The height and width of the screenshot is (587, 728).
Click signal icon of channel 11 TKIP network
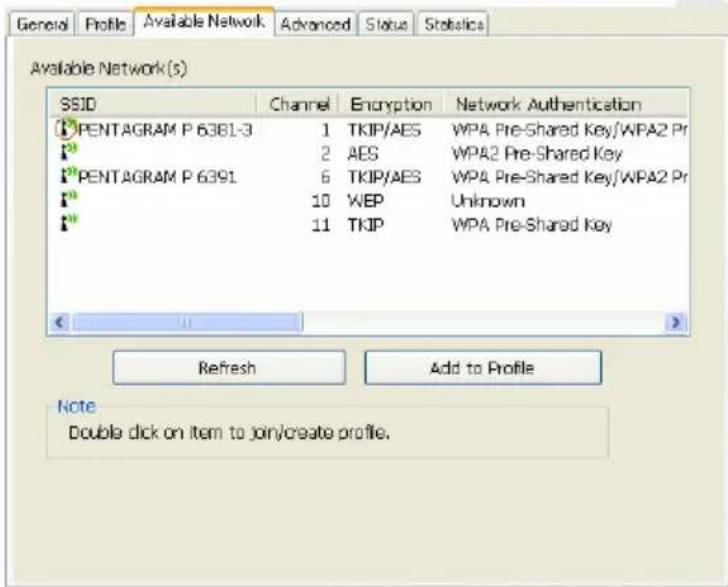point(69,223)
